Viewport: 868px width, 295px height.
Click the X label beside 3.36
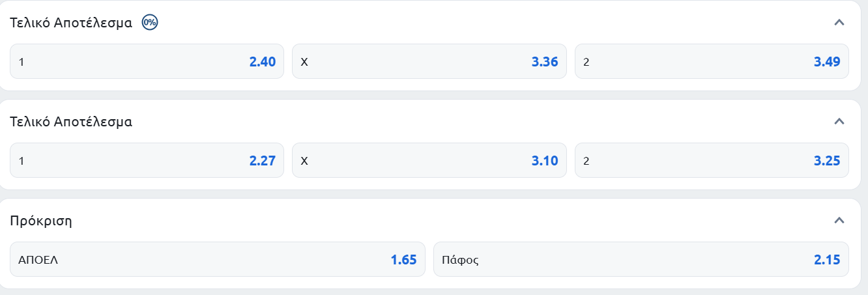[x=304, y=63]
